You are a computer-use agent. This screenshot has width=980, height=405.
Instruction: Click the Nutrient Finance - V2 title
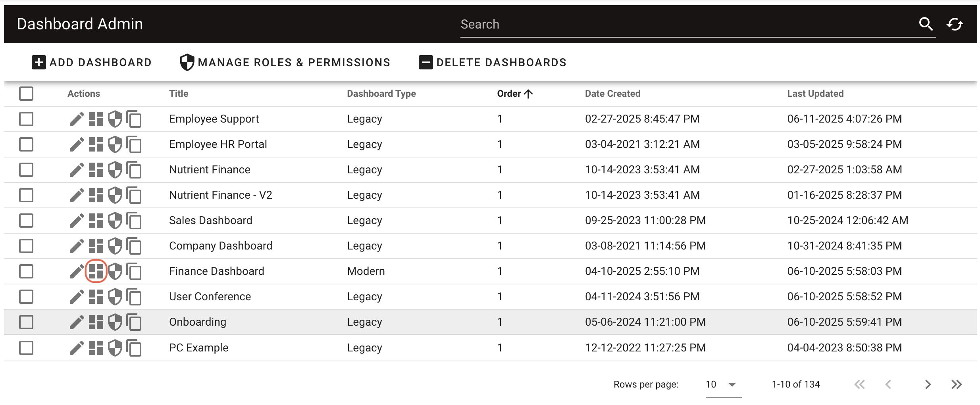point(221,195)
